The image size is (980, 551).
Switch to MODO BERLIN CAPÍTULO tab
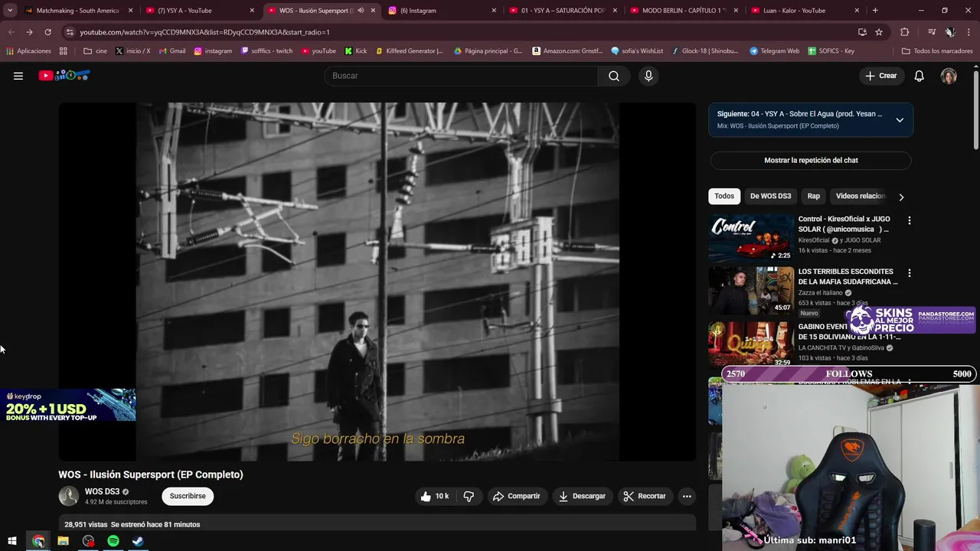coord(684,11)
